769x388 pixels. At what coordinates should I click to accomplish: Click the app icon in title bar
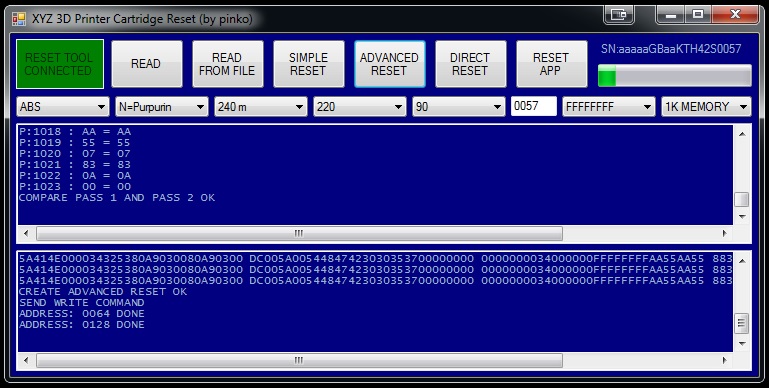tap(19, 19)
